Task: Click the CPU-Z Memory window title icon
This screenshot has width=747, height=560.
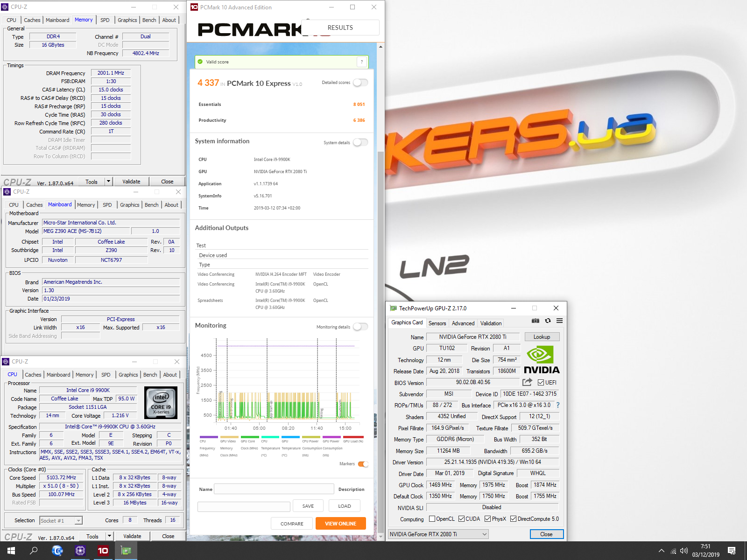Action: pos(5,7)
